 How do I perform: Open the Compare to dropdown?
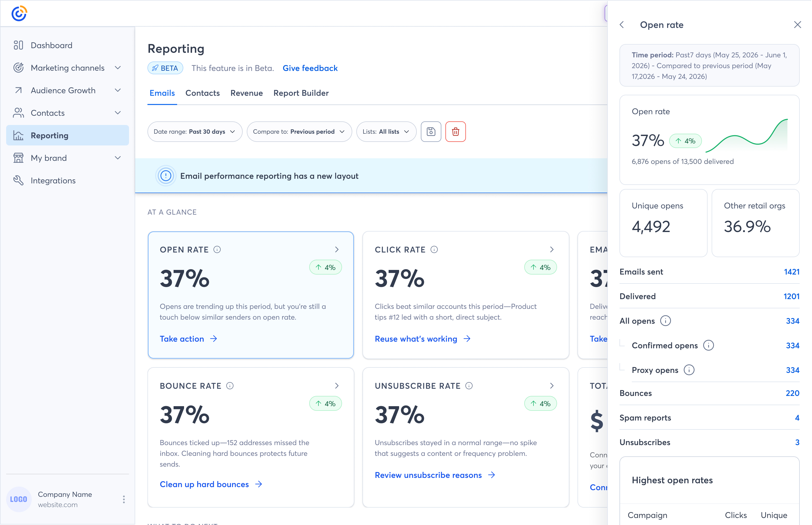coord(299,132)
